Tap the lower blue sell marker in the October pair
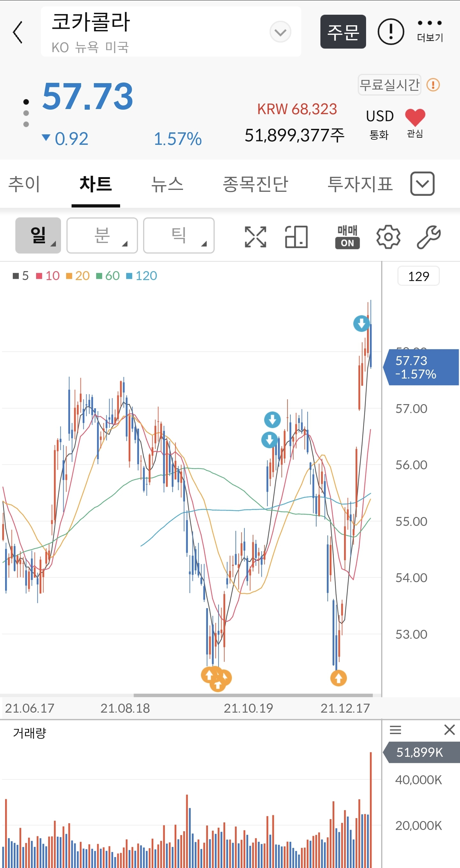 click(269, 440)
